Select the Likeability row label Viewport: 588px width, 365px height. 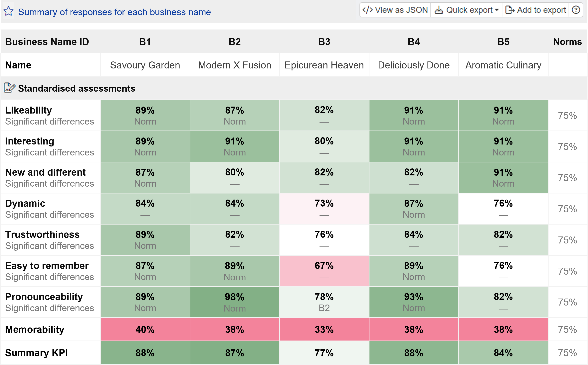[x=29, y=110]
